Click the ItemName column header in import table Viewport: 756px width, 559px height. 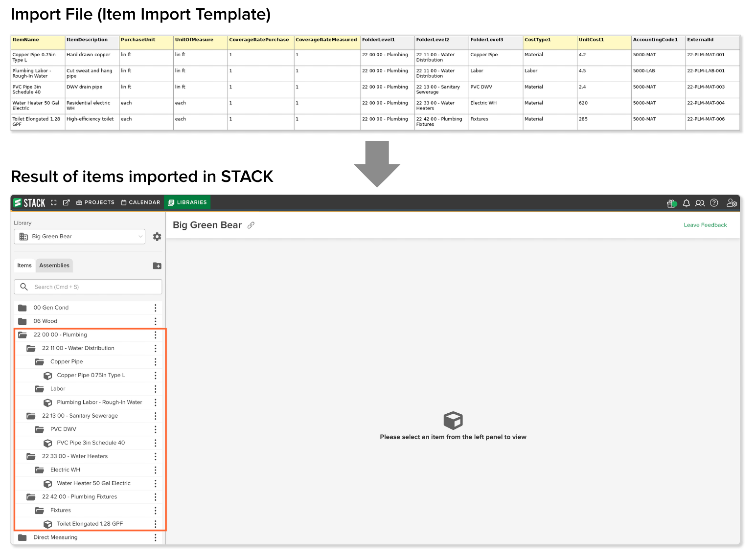tap(38, 43)
